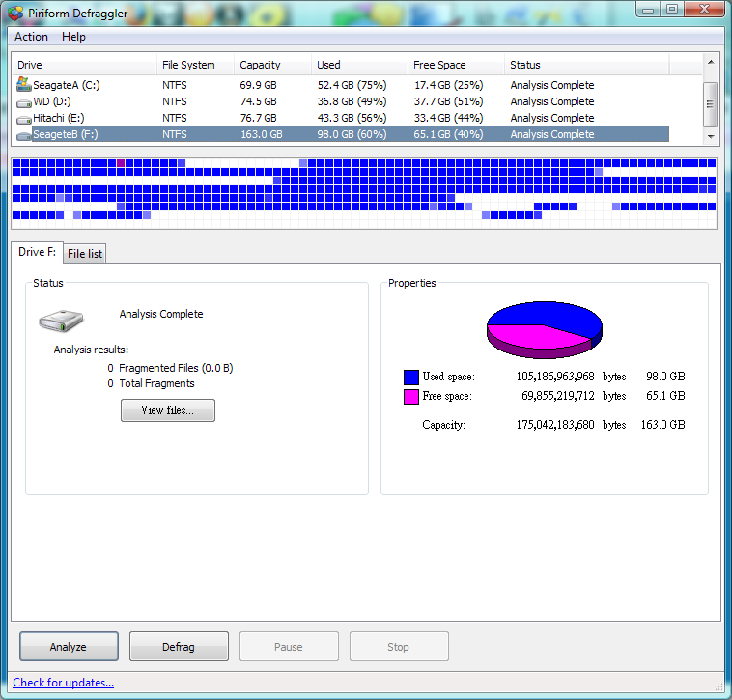Click the 36.8 GB (49%) used cell

pyautogui.click(x=352, y=101)
